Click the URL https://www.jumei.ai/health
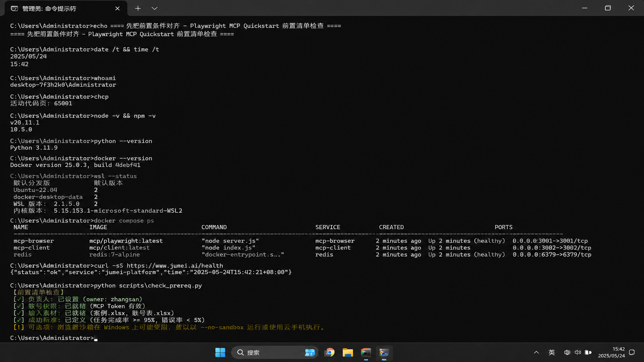The width and height of the screenshot is (644, 362). pyautogui.click(x=175, y=266)
